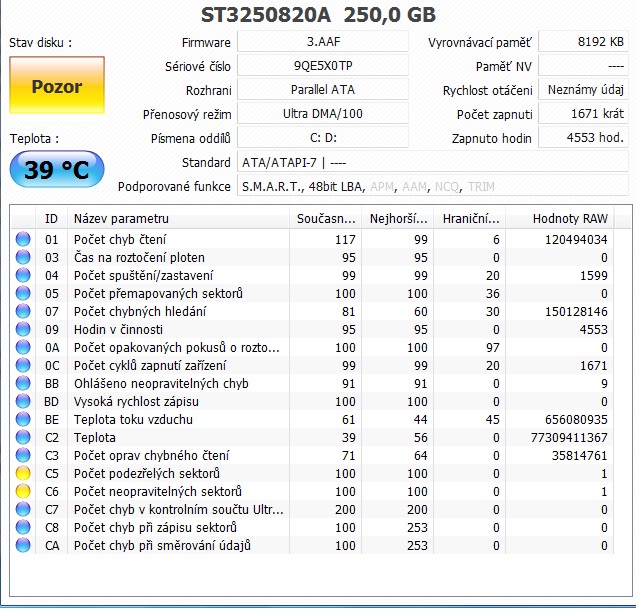Screen dimensions: 640x609
Task: Select row Počet přemapovaných sektorů
Action: coord(312,293)
